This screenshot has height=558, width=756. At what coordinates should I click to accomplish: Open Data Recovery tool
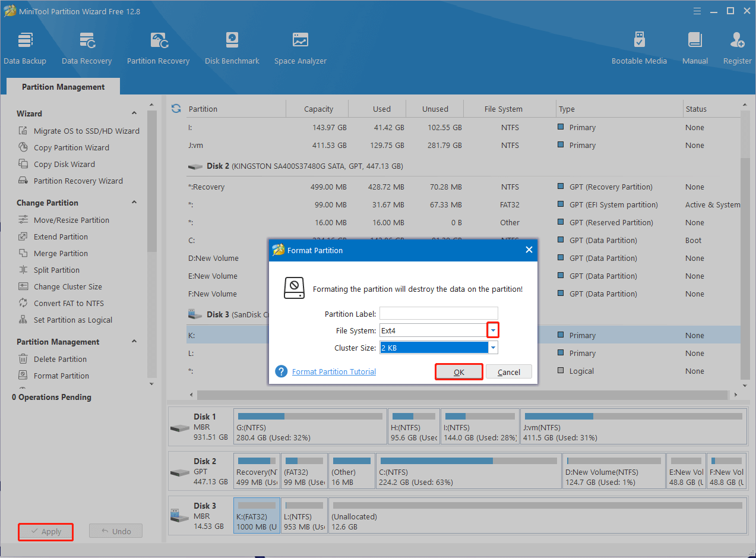pos(87,48)
